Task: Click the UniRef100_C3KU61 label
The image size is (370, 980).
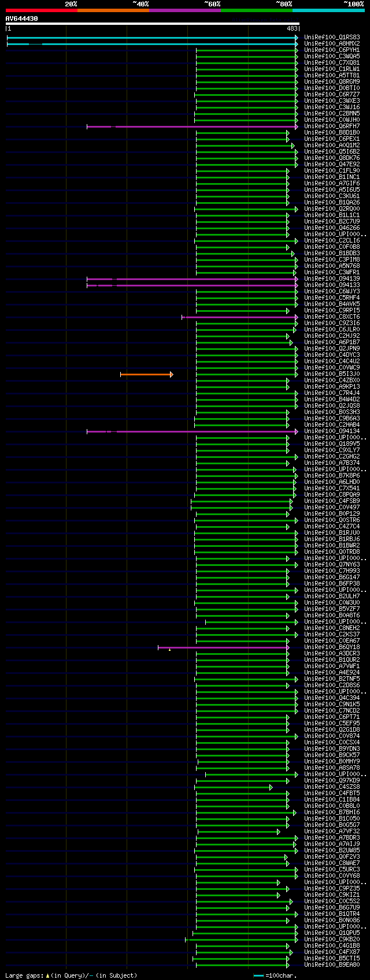Action: click(x=332, y=196)
